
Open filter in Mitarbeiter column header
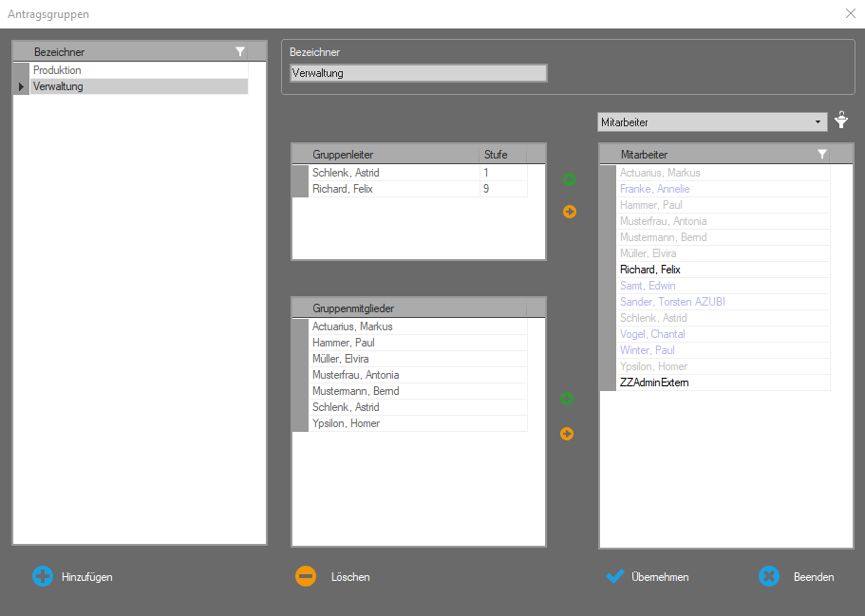point(822,154)
